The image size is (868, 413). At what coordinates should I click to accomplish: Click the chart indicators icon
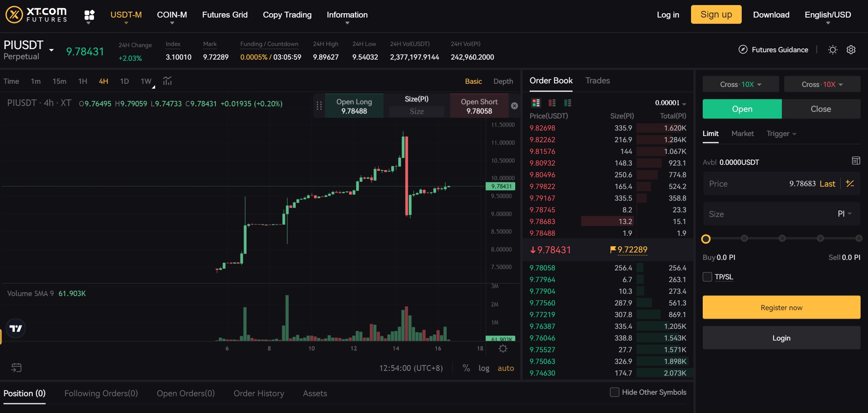[167, 81]
